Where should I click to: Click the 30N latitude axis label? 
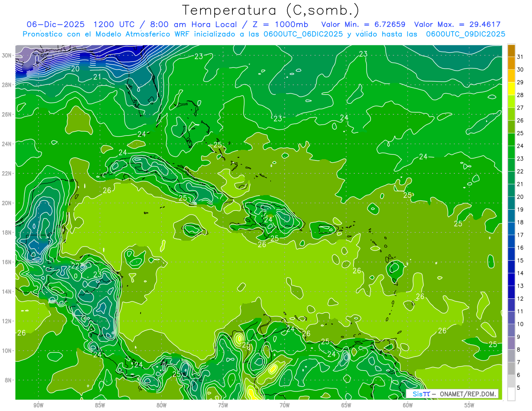(8, 55)
